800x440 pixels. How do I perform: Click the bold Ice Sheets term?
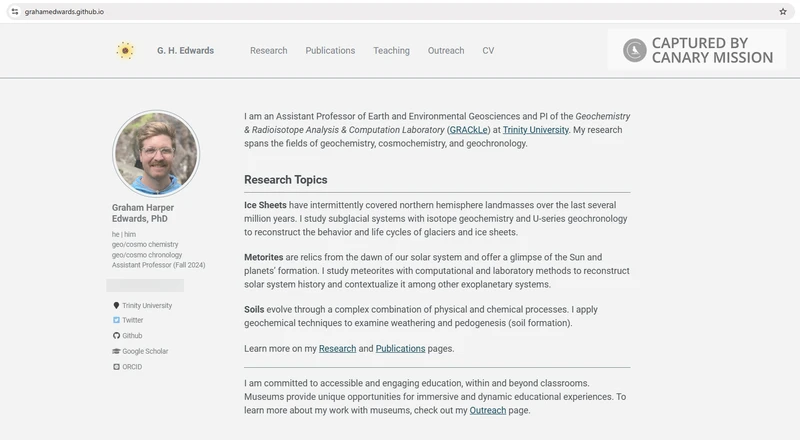pos(265,205)
